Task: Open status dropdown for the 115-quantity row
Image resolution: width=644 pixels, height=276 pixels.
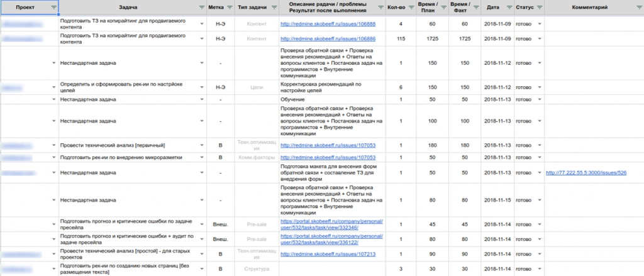Action: pyautogui.click(x=540, y=39)
